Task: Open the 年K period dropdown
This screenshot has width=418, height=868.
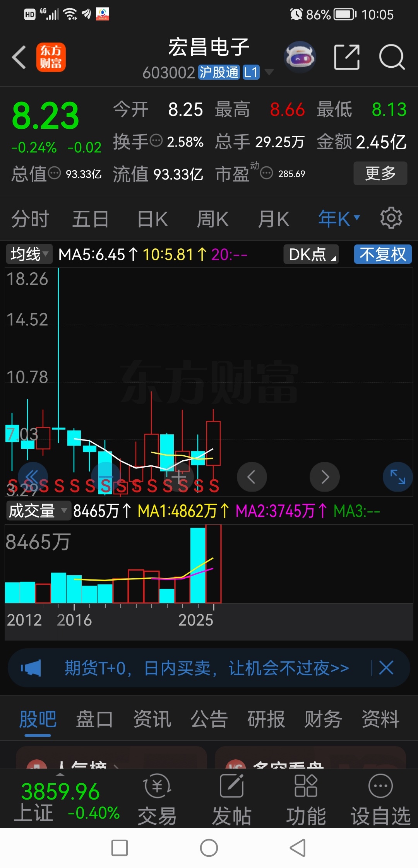Action: 339,219
